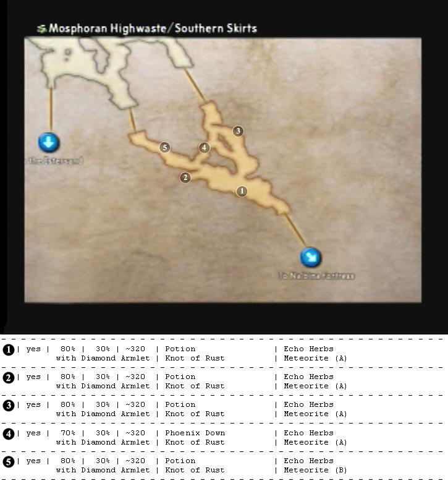
Task: Click 'Echo Herbs' in row 5
Action: [x=308, y=461]
